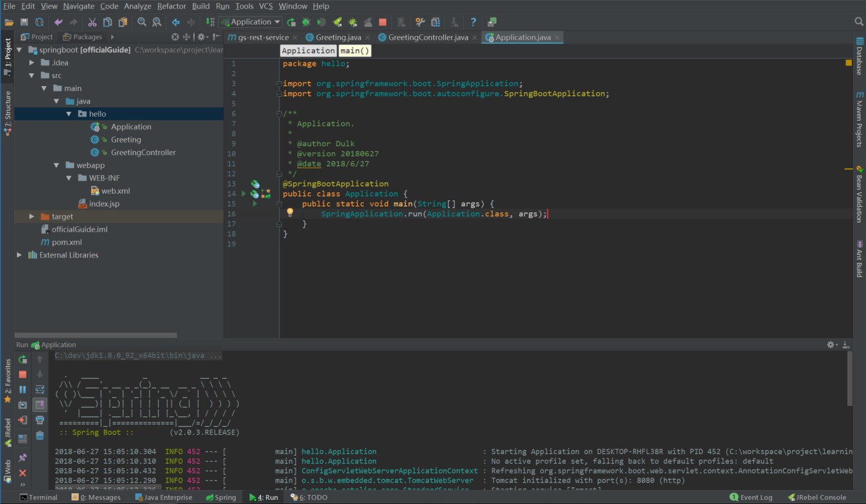Run Application with the green run icon
Viewport: 866px width, 504px height.
click(x=291, y=22)
